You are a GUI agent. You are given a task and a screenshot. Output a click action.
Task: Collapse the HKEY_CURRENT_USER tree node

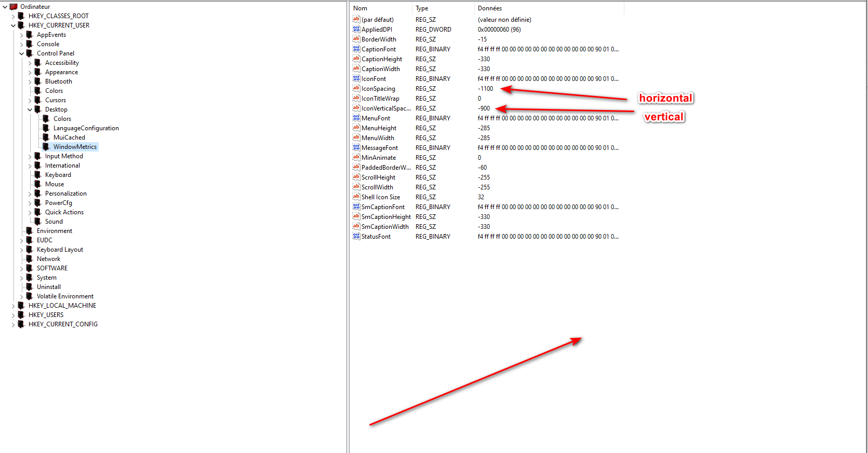[13, 25]
